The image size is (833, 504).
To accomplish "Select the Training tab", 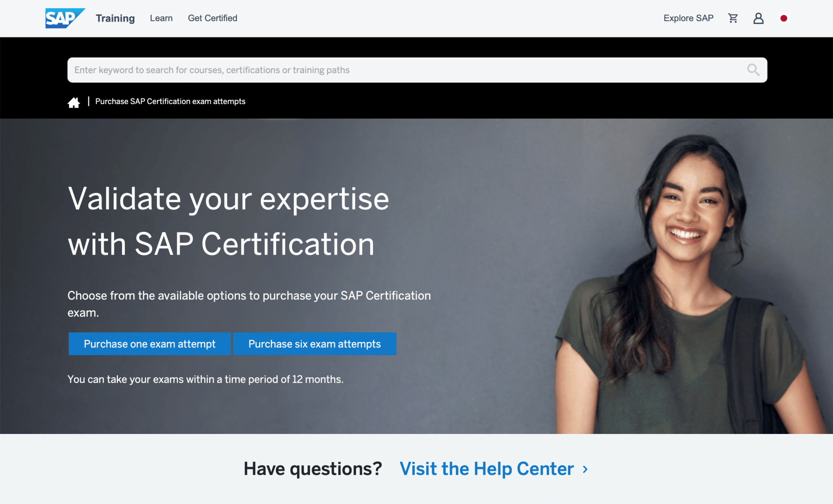I will coord(115,18).
